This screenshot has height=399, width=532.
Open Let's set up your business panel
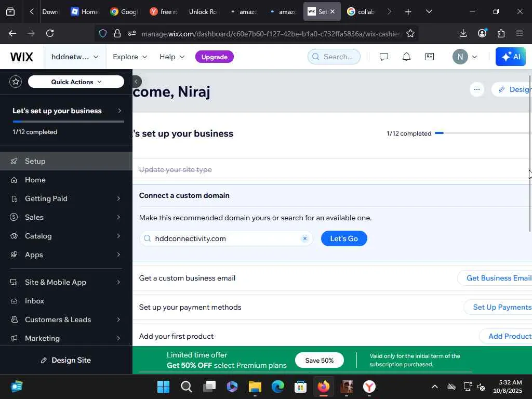67,111
